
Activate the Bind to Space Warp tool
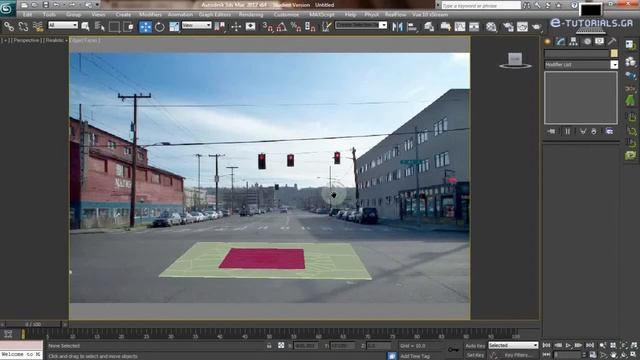click(38, 27)
